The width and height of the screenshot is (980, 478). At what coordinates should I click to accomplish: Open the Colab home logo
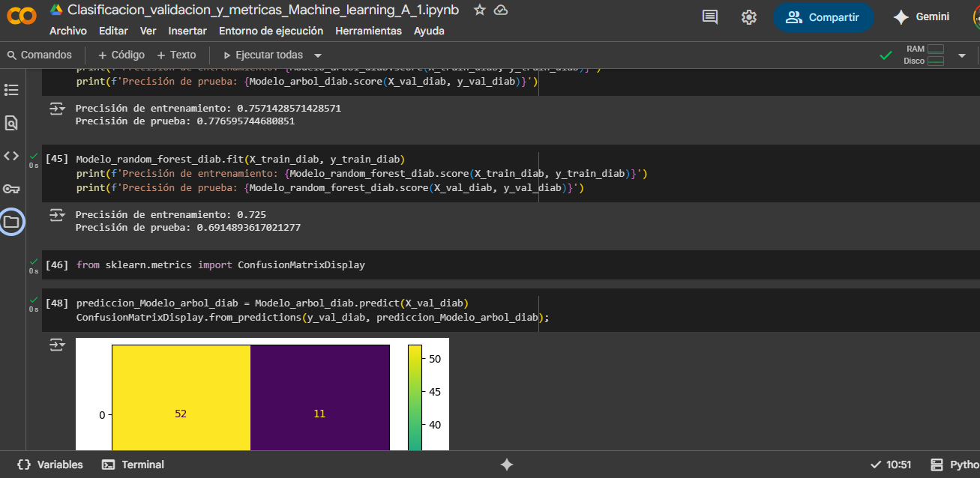22,16
